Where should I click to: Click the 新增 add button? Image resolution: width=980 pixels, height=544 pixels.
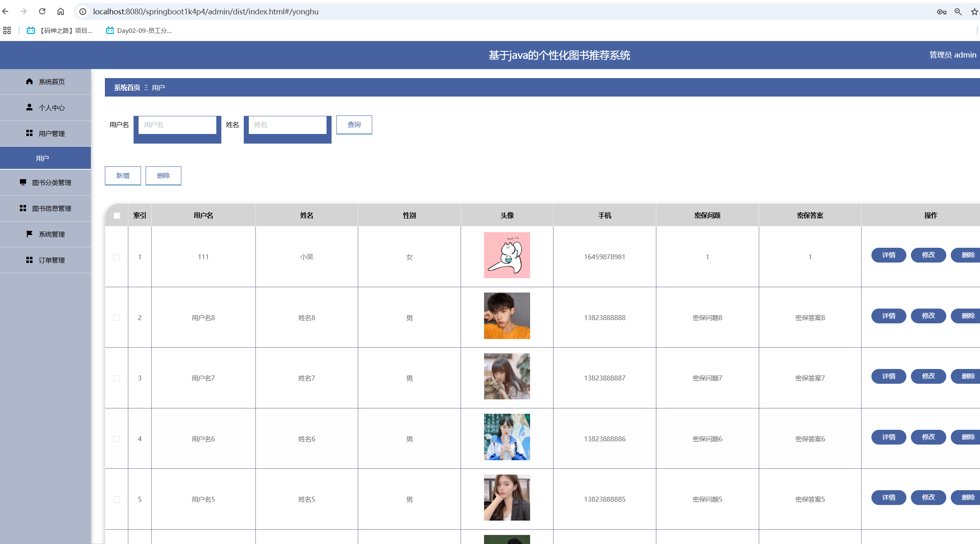(x=123, y=175)
